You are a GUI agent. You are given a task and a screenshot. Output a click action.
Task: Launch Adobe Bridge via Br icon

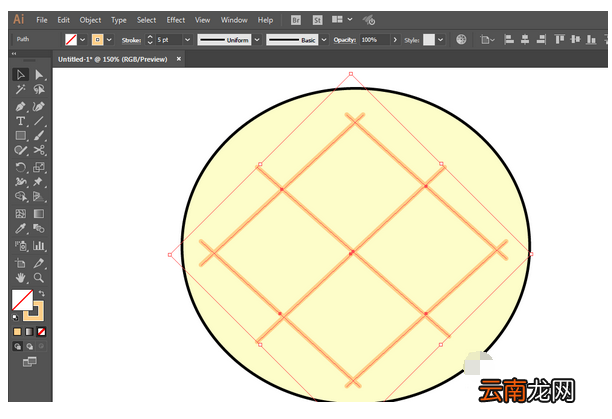click(296, 20)
